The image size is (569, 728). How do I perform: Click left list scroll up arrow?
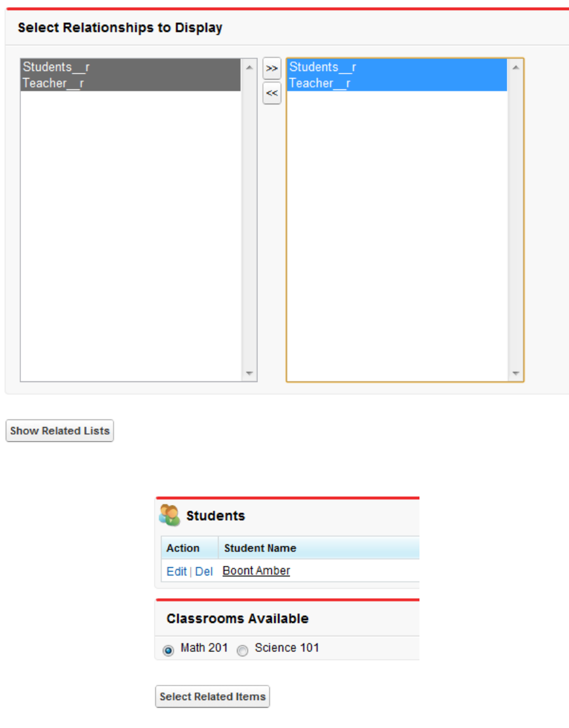pyautogui.click(x=250, y=67)
